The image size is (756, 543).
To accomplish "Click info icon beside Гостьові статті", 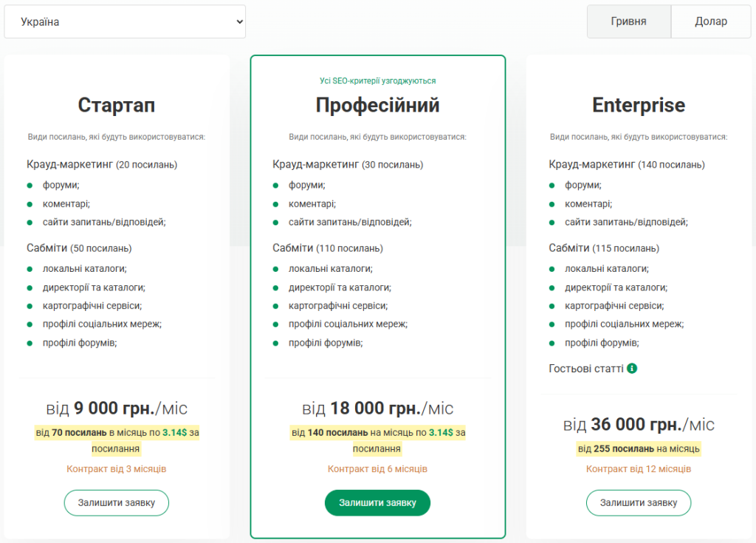I will click(632, 368).
